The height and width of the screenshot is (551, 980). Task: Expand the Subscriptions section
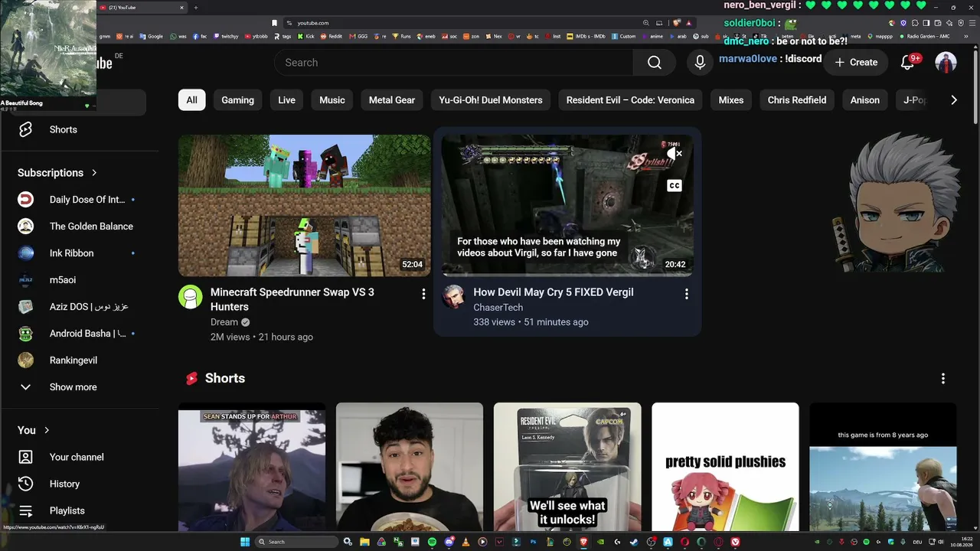point(57,173)
